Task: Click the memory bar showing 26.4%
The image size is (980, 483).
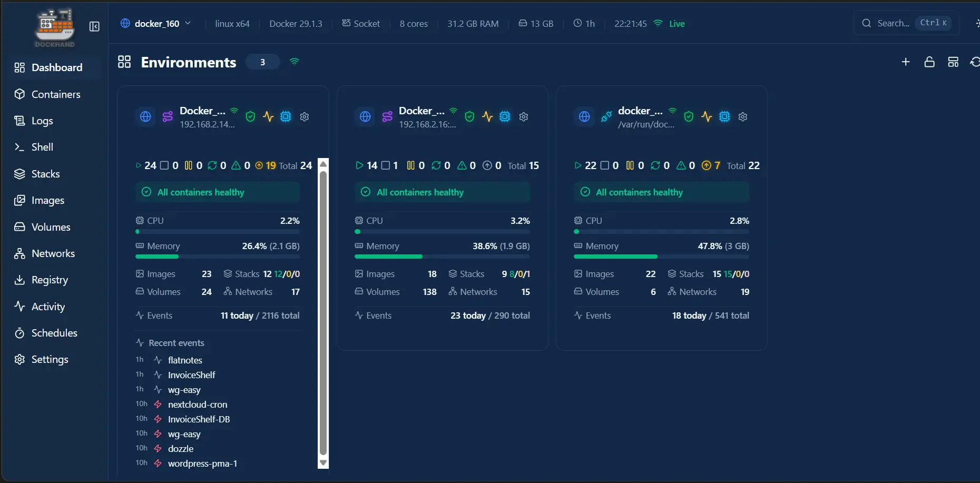Action: (x=218, y=257)
